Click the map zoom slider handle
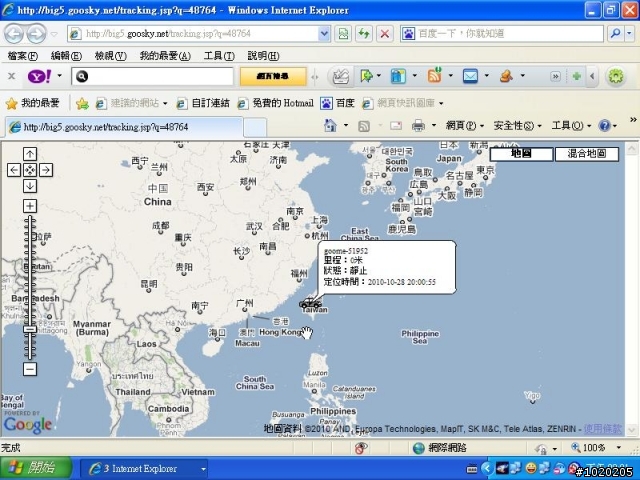The width and height of the screenshot is (640, 480). click(x=30, y=329)
